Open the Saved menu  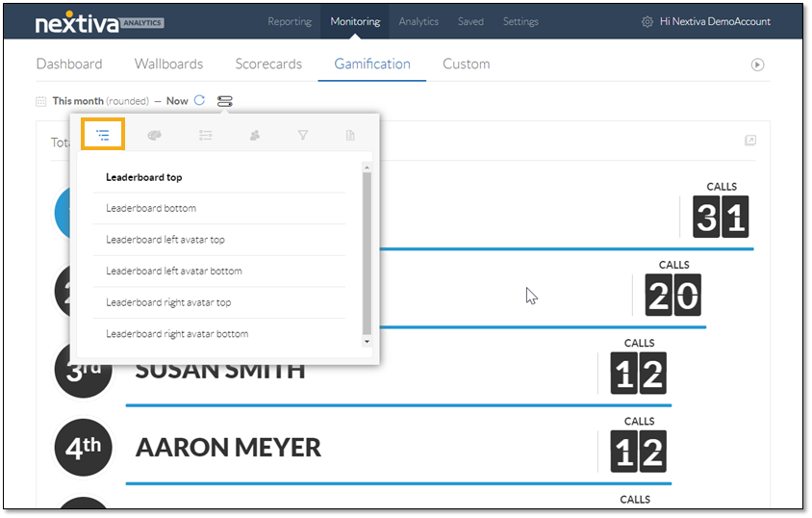[470, 21]
